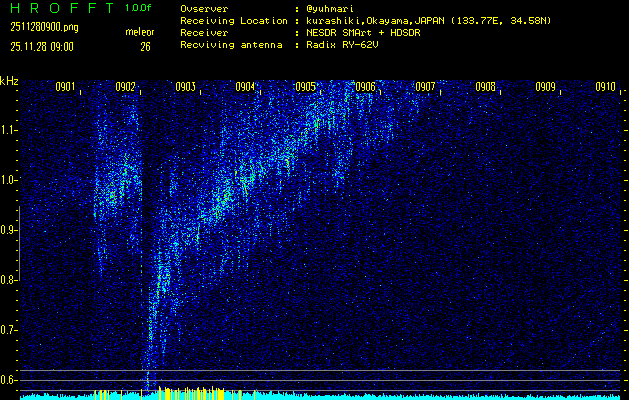Click the 25.11.28 09:00 date stamp
The image size is (629, 400).
coord(45,46)
